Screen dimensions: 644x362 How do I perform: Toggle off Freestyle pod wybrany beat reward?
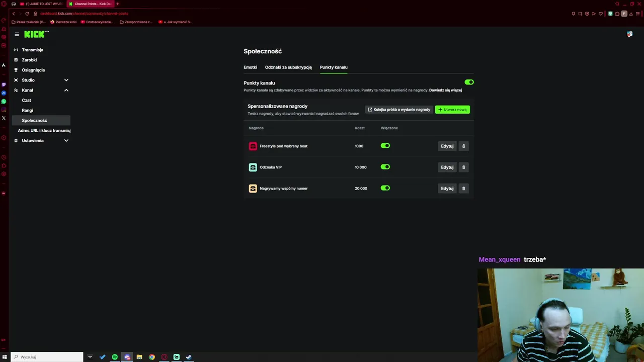click(385, 146)
